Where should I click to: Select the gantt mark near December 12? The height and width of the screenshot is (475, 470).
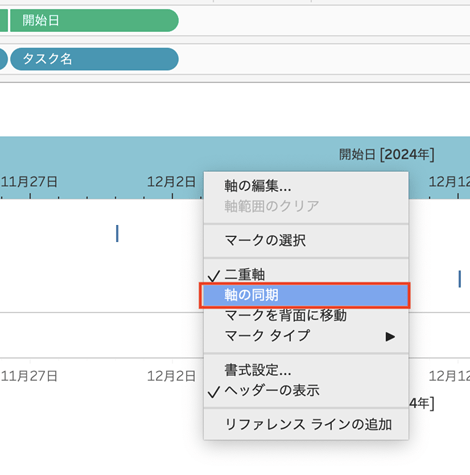coord(460,279)
